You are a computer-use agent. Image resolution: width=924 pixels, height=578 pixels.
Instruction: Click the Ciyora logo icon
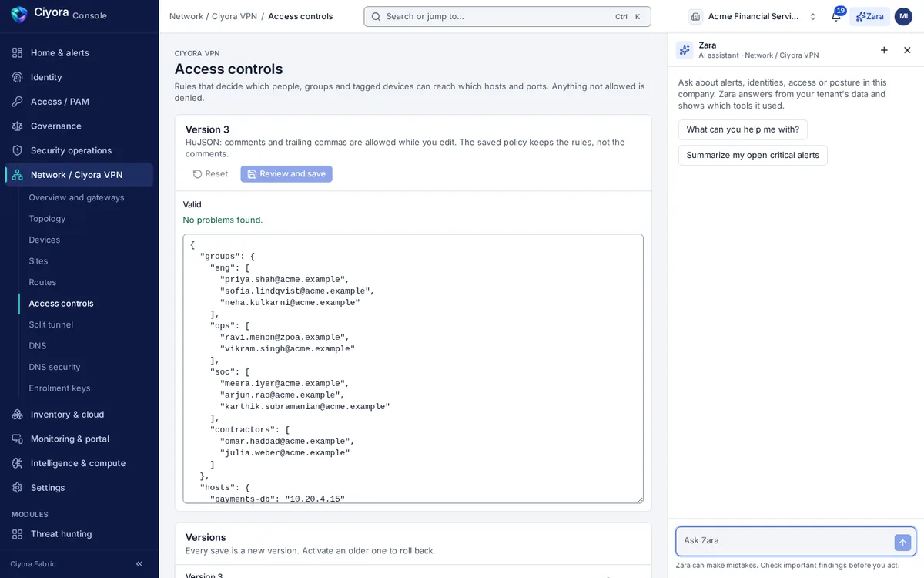pos(19,15)
